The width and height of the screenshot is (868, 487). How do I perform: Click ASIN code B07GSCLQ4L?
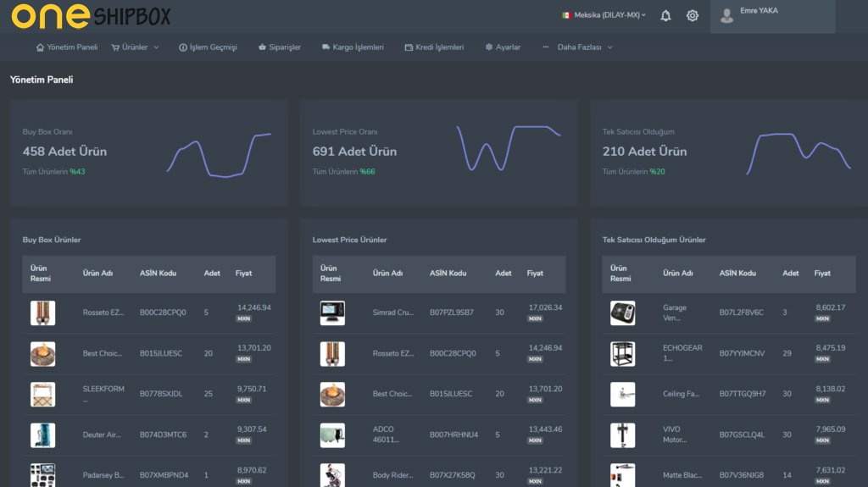pos(742,435)
